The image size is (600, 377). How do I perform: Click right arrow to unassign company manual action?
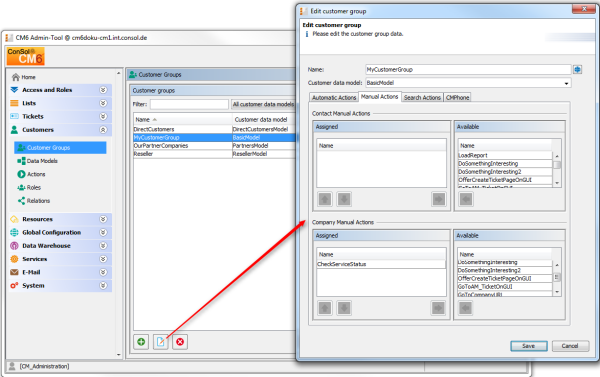pos(439,308)
